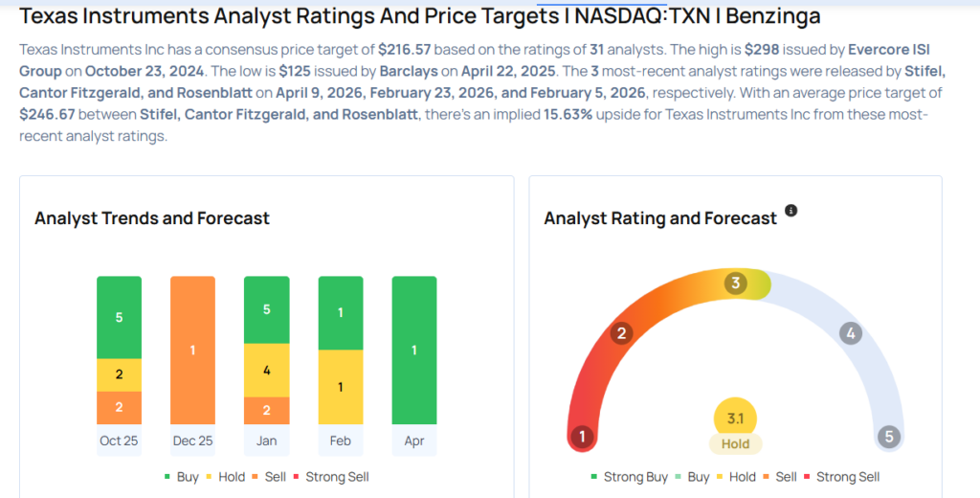
Task: Click gauge marker number 1
Action: [x=581, y=438]
